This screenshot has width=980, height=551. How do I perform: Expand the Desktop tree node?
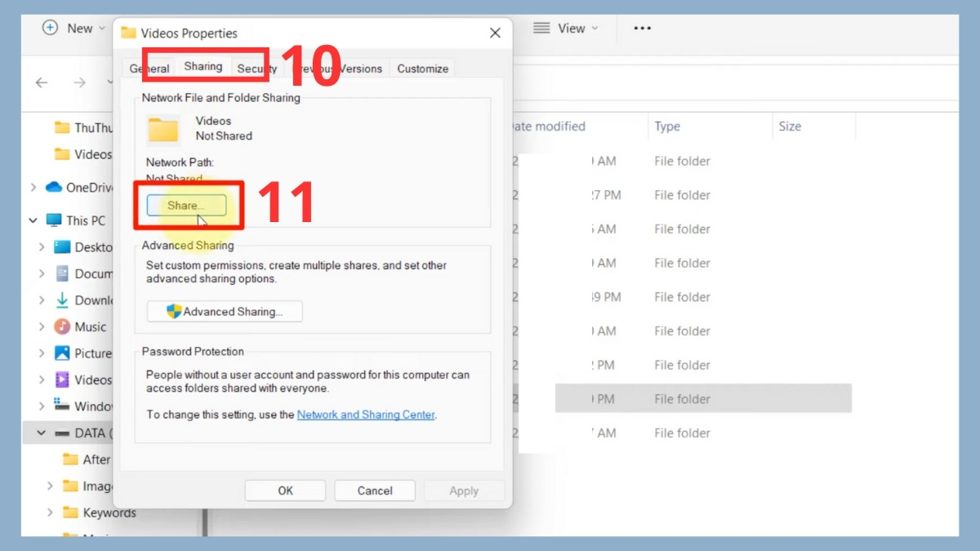tap(42, 247)
